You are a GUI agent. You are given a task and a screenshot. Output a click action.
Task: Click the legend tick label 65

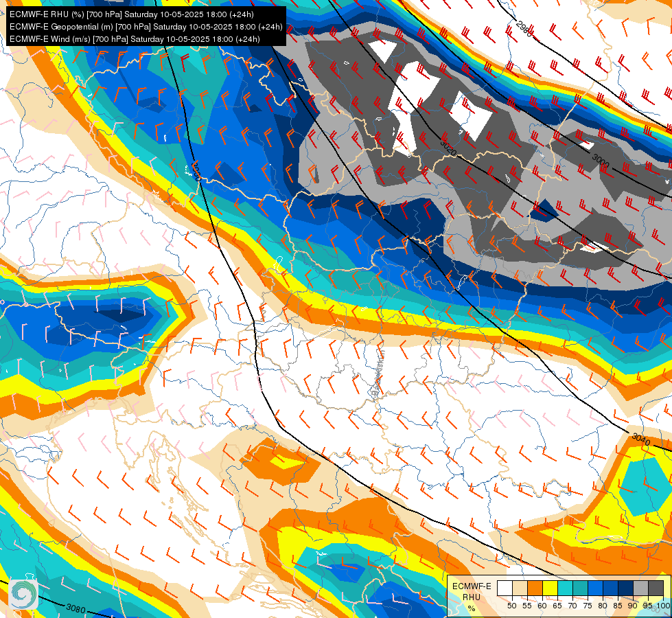point(557,606)
